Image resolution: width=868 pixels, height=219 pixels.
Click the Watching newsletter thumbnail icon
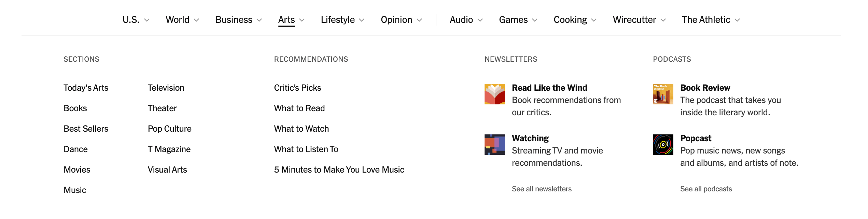click(x=494, y=145)
